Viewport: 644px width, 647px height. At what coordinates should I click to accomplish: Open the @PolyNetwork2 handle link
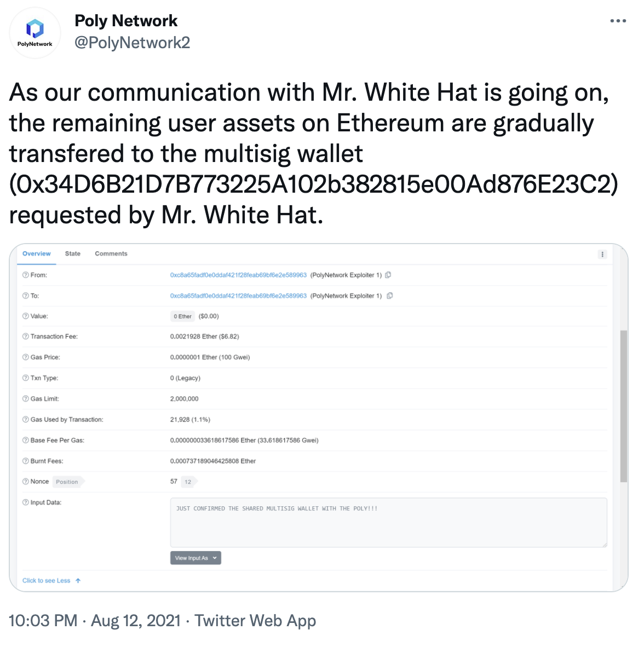[132, 43]
